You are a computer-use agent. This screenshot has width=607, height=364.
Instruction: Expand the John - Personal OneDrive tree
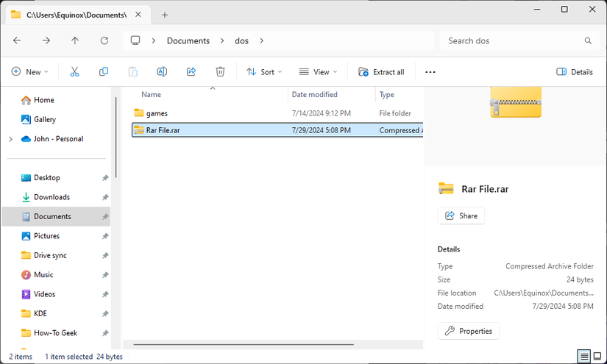10,139
